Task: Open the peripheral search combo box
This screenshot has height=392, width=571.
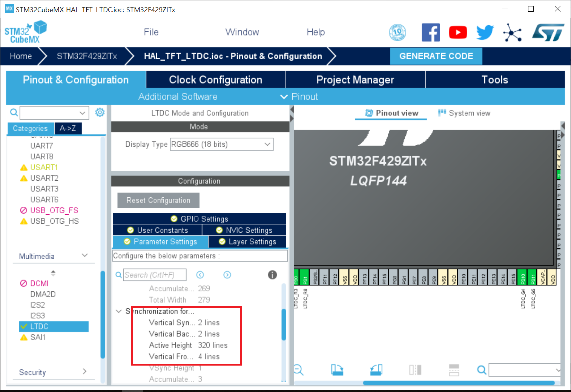Action: pos(54,112)
